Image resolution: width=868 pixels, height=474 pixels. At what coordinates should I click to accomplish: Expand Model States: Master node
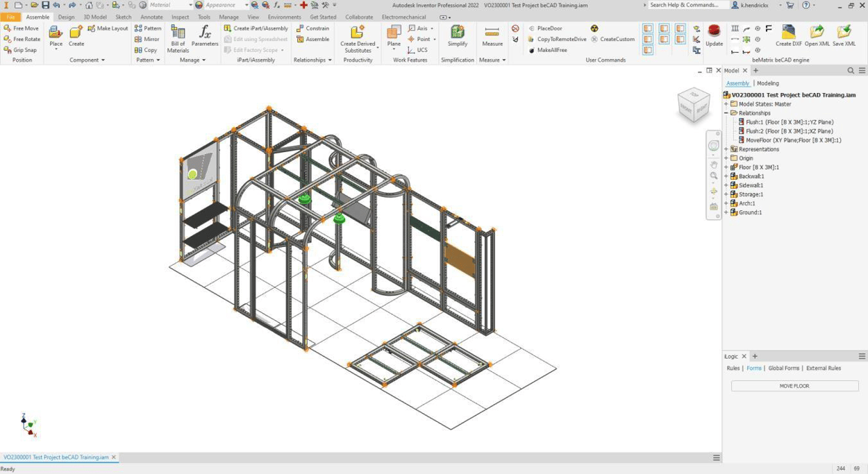[x=726, y=104]
